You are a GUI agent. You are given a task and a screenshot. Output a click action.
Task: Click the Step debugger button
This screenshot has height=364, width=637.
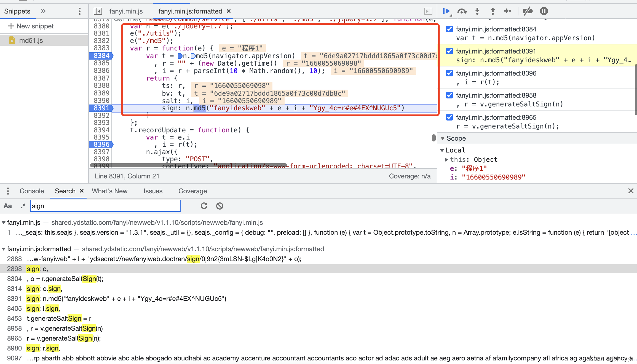(508, 11)
